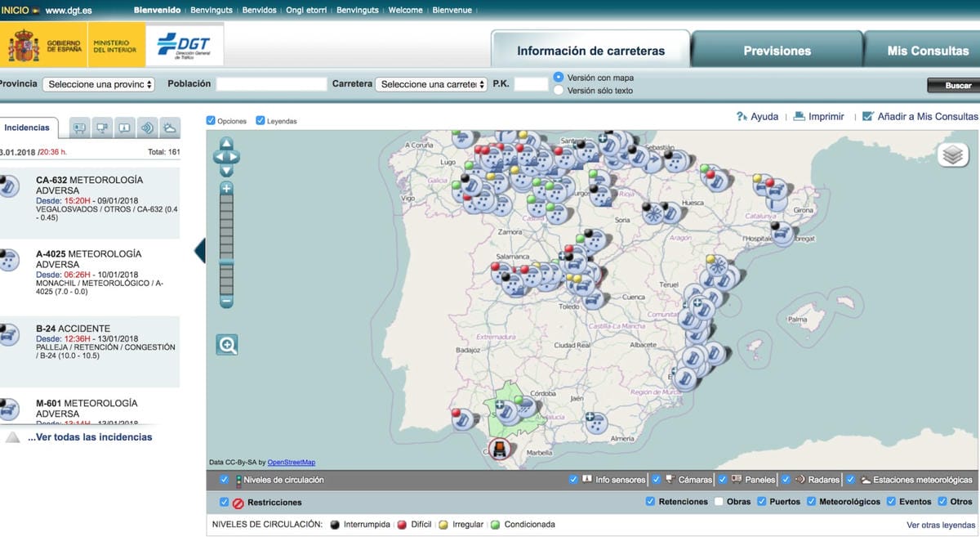980x537 pixels.
Task: Switch to the Previsiones tab
Action: [777, 51]
